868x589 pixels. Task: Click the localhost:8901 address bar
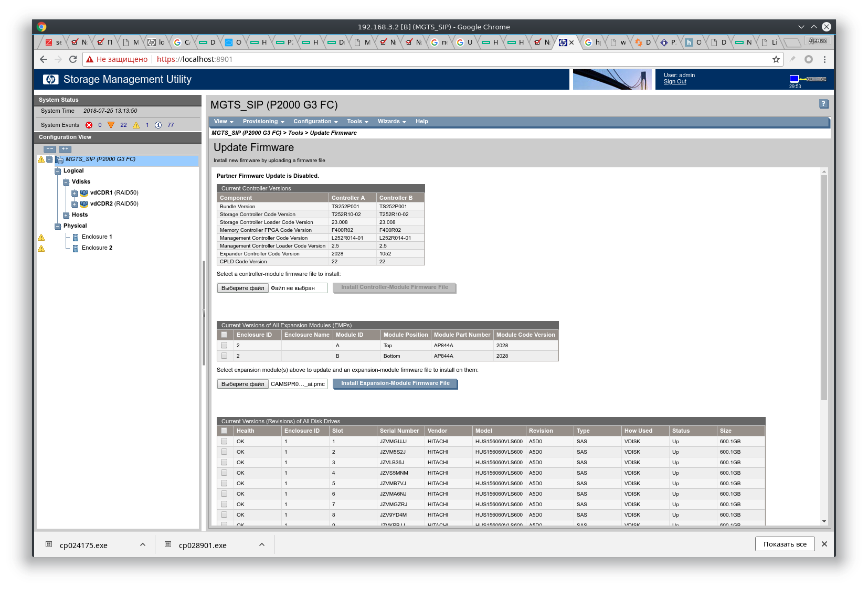point(433,59)
